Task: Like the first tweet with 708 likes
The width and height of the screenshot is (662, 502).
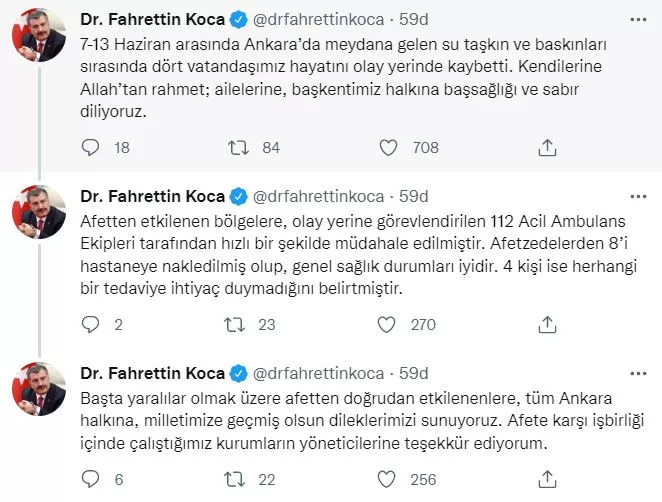Action: 391,148
